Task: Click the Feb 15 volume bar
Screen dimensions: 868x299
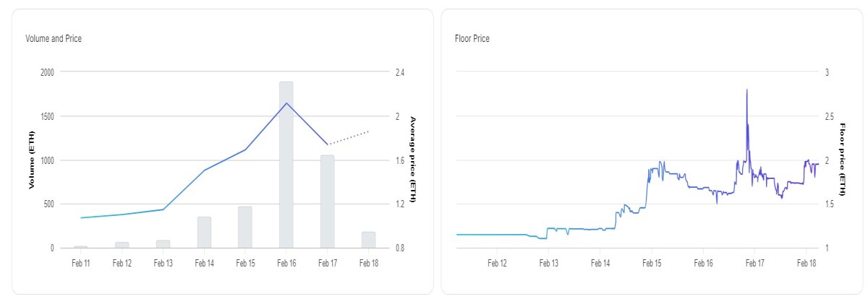Action: click(x=245, y=227)
